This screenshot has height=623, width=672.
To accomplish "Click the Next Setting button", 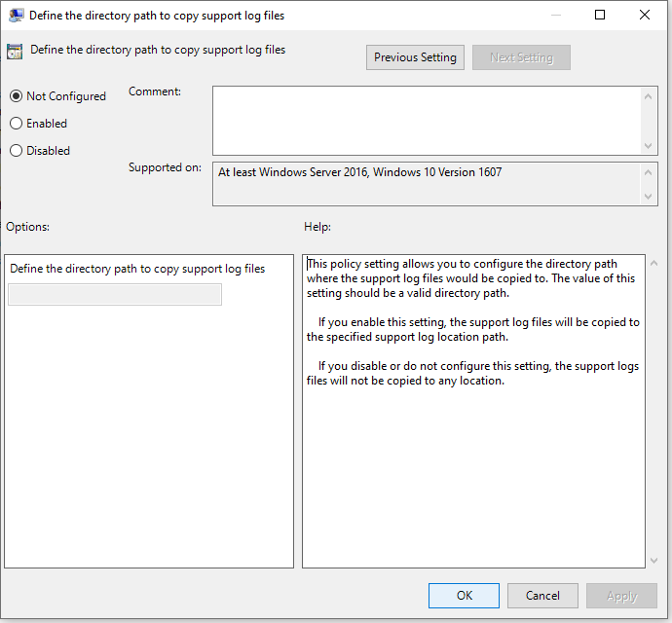I will point(521,57).
